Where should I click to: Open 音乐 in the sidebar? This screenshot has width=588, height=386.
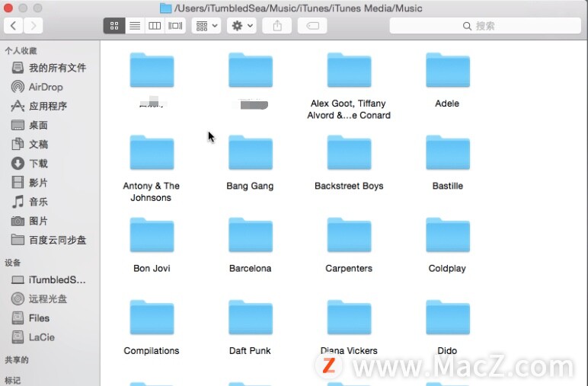coord(29,202)
